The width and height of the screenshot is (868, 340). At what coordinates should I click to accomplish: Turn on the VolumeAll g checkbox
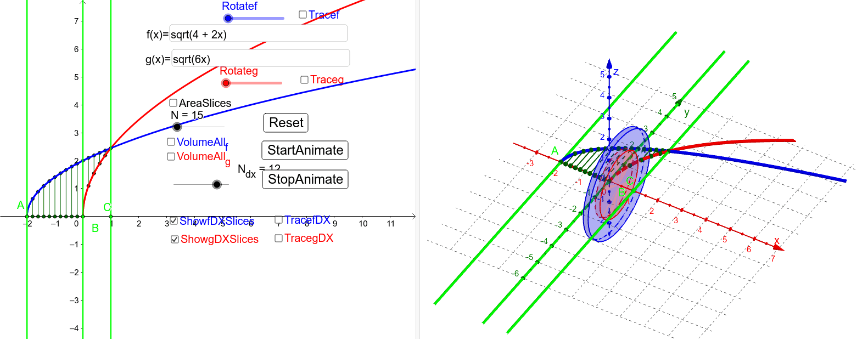click(171, 157)
